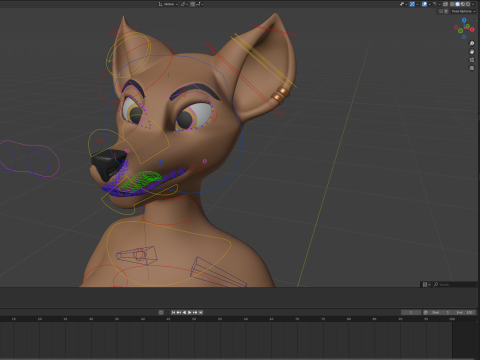Screen dimensions: 480x360
Task: Click the current frame number field
Action: pyautogui.click(x=411, y=312)
